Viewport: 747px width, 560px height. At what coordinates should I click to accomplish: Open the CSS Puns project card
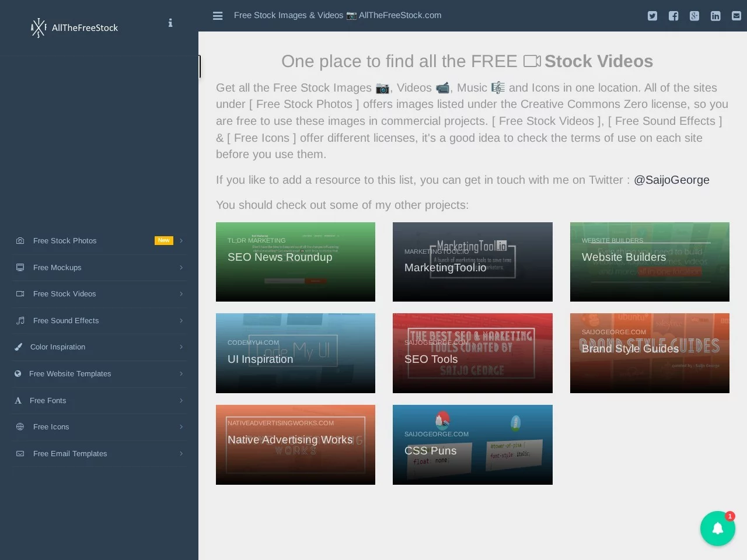coord(472,444)
